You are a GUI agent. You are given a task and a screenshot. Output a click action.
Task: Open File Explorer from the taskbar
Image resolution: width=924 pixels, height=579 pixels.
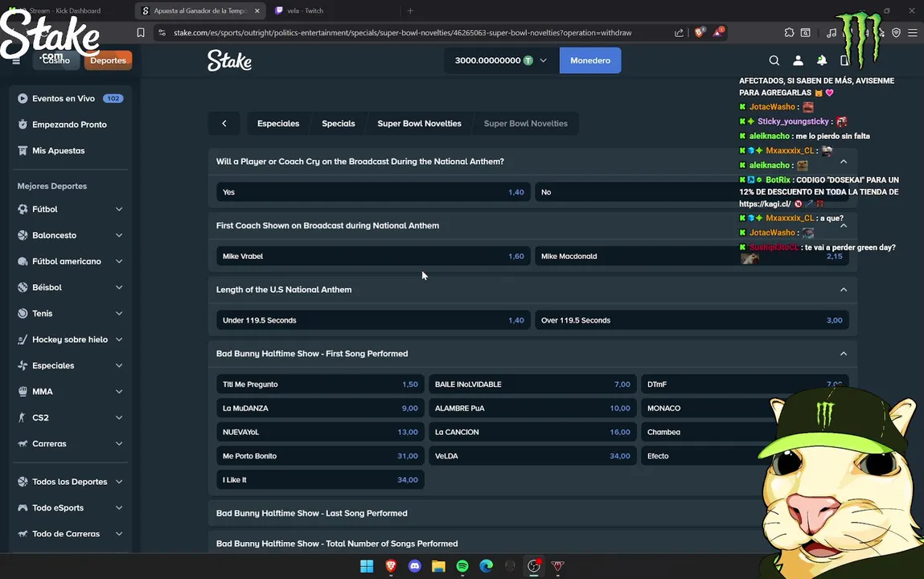(x=438, y=566)
